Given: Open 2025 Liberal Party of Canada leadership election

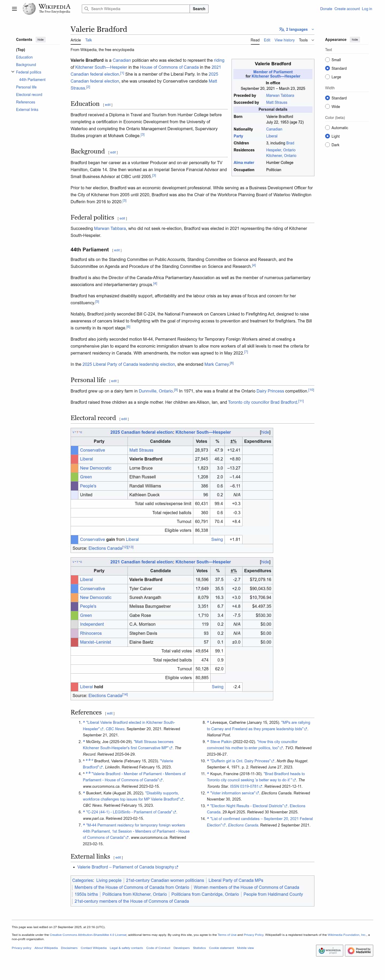Looking at the screenshot, I should click(x=129, y=364).
